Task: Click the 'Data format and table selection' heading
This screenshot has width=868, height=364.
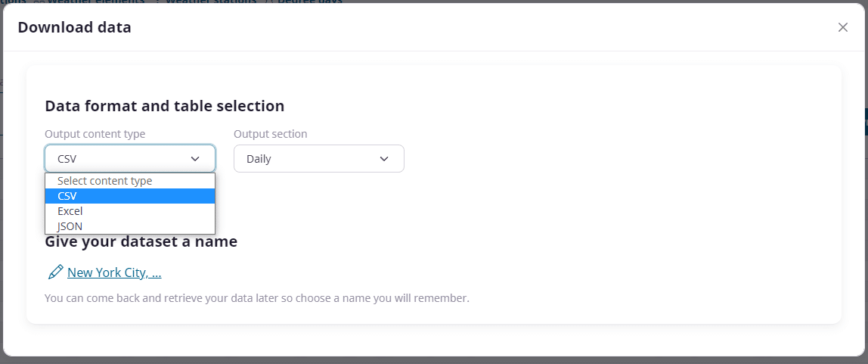Action: pos(164,106)
